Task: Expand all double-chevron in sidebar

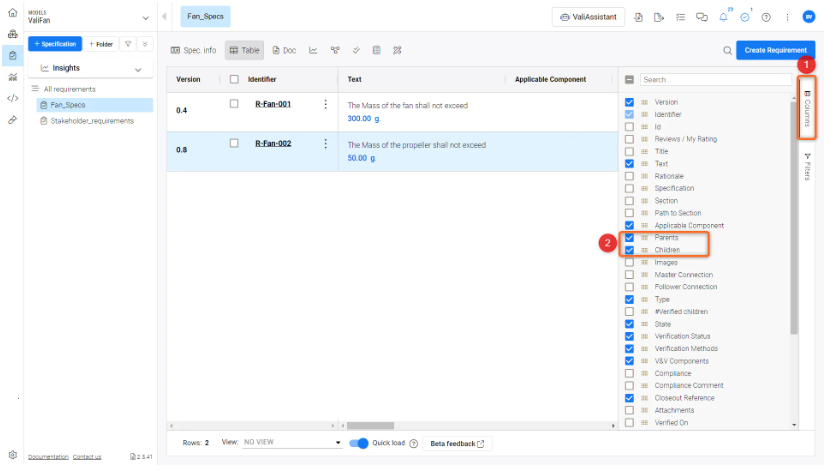Action: (x=145, y=44)
